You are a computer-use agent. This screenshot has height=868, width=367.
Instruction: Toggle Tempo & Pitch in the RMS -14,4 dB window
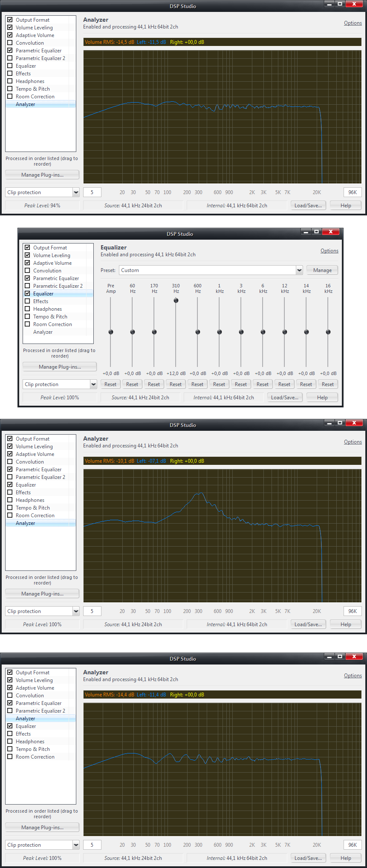click(x=10, y=749)
